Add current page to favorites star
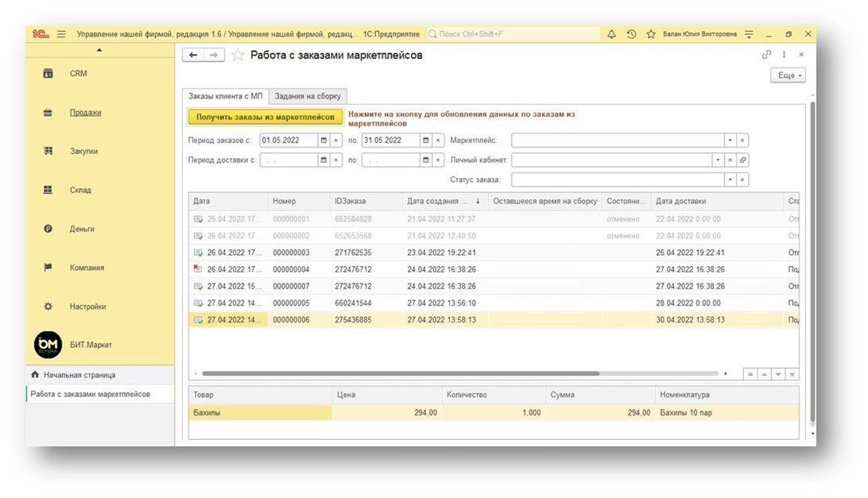 238,56
